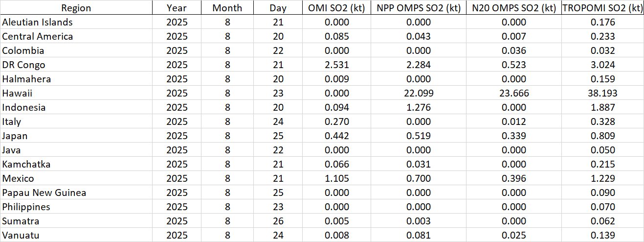Select the TROPOMI SO2 (kt) header
The height and width of the screenshot is (242, 644).
pyautogui.click(x=602, y=8)
